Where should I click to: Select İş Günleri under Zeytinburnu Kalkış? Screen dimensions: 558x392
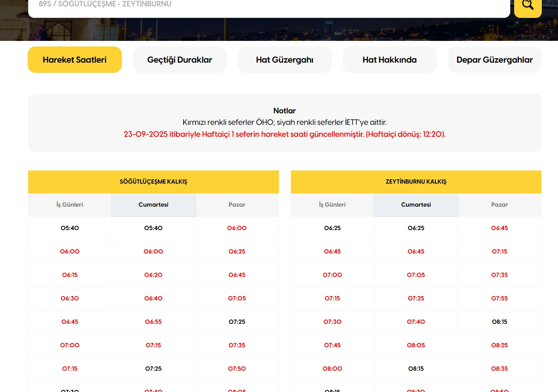332,205
